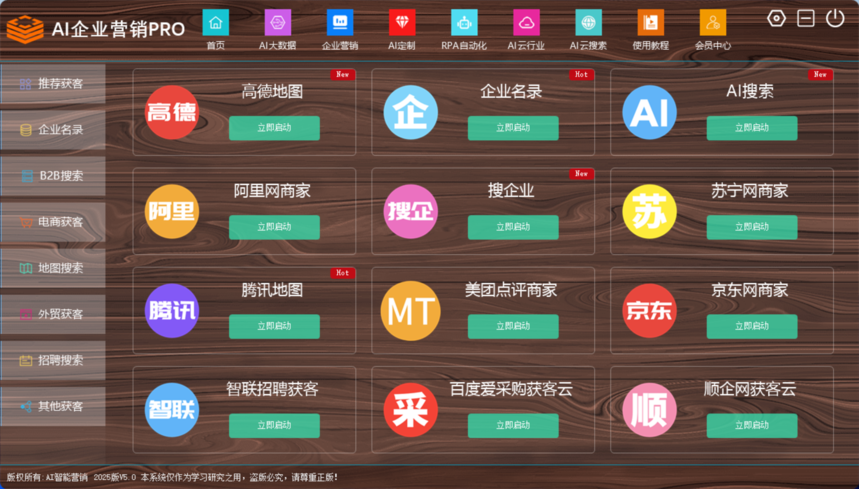The width and height of the screenshot is (859, 489).
Task: Click the New badge on 高德地图 card
Action: (x=342, y=74)
